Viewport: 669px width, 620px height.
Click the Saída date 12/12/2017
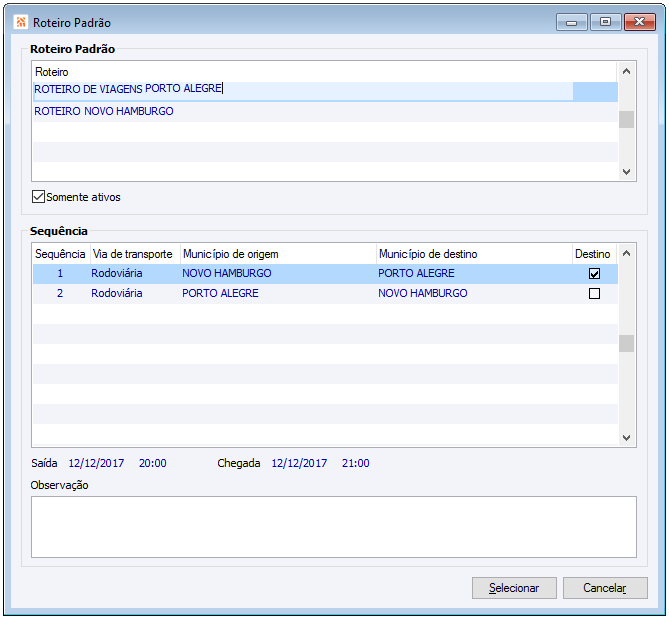(96, 463)
